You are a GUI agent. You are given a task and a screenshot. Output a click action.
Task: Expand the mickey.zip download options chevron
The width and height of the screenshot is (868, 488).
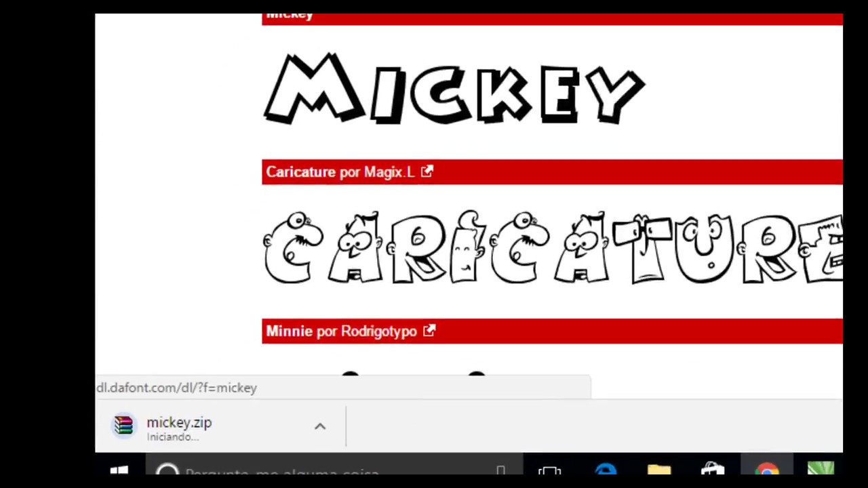click(320, 426)
